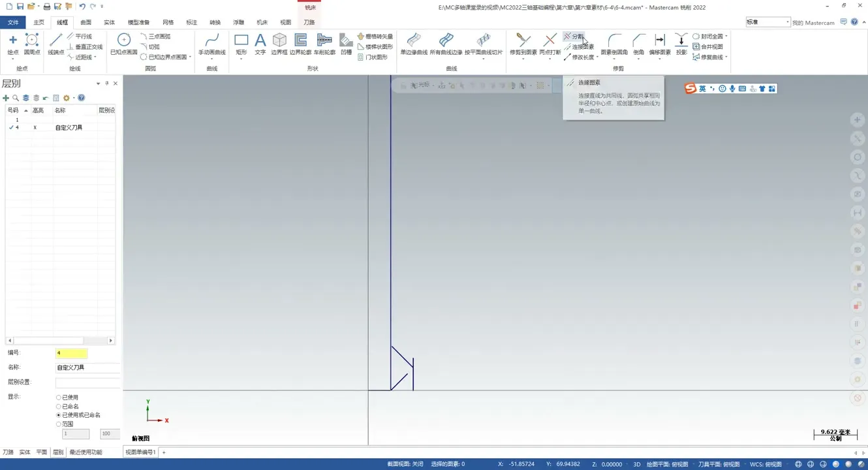
Task: Select the 图素倒圆角 fillet entities tool
Action: pos(613,43)
